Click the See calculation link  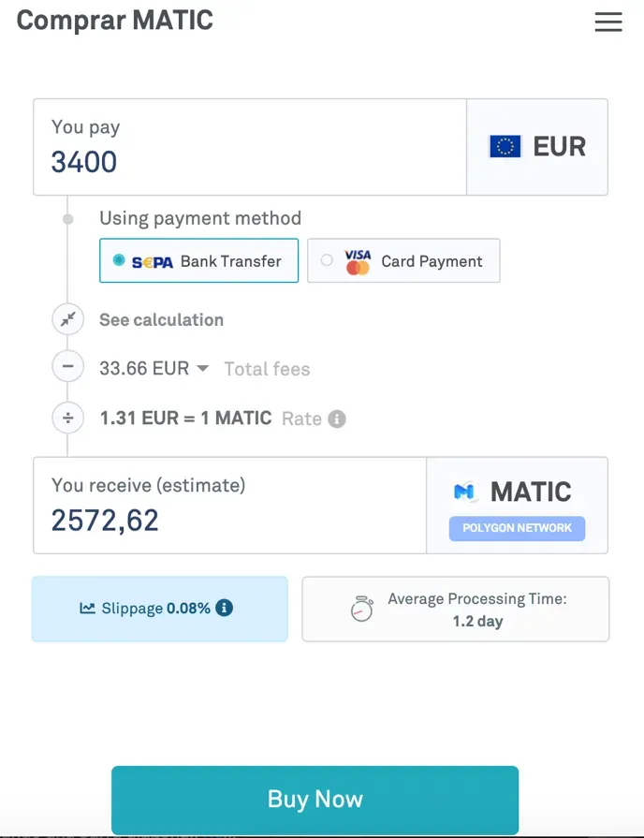click(161, 319)
